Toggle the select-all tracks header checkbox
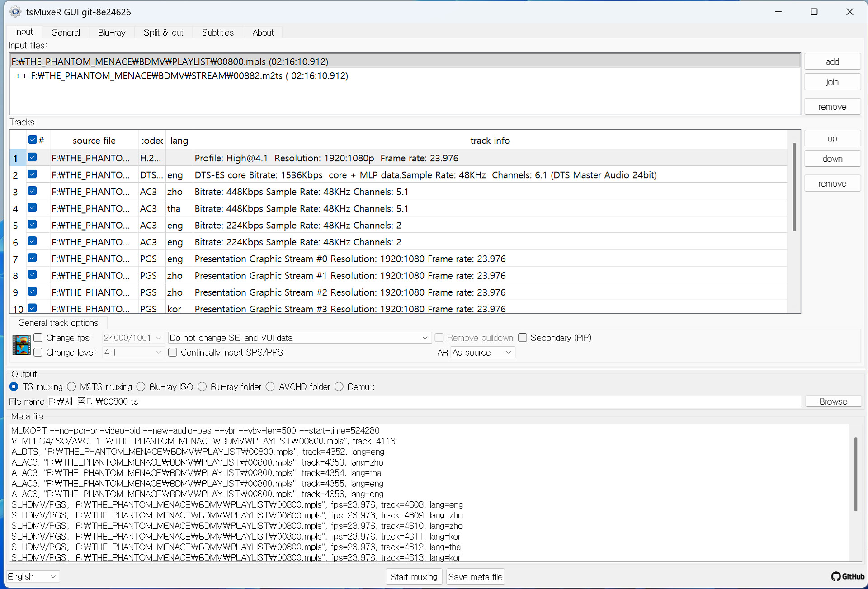 click(x=33, y=140)
